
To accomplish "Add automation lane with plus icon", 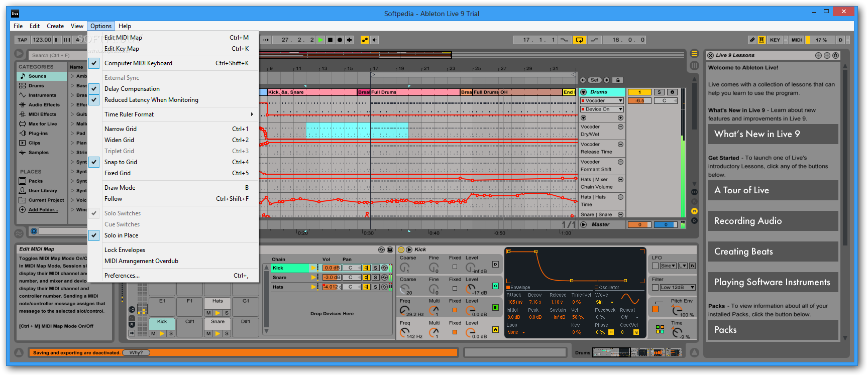I will coord(621,117).
